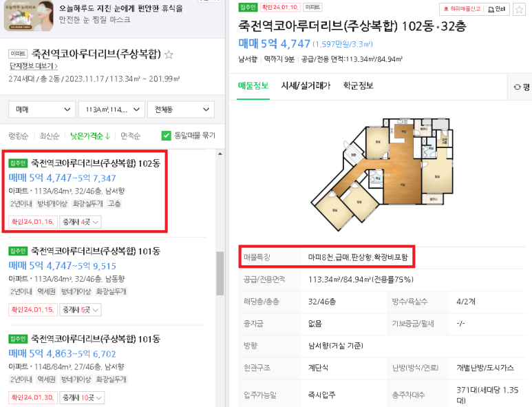
Task: Sort by 낮은가격순 arrow
Action: point(107,136)
